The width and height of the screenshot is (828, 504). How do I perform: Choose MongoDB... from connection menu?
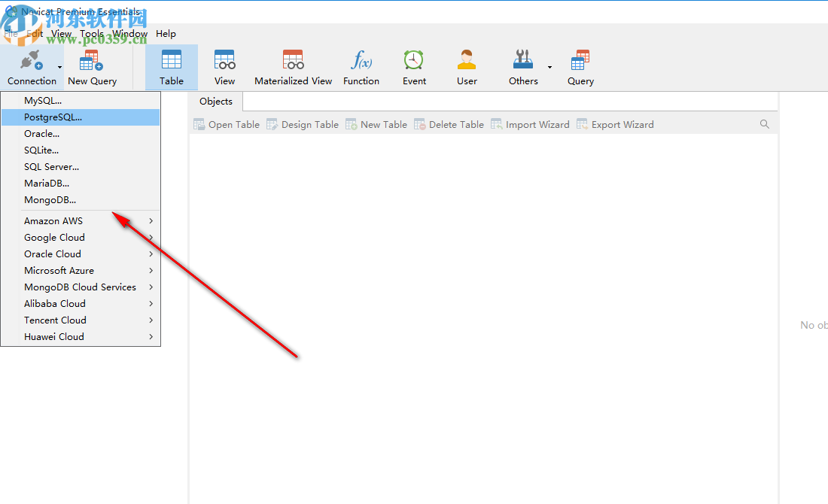pyautogui.click(x=81, y=200)
